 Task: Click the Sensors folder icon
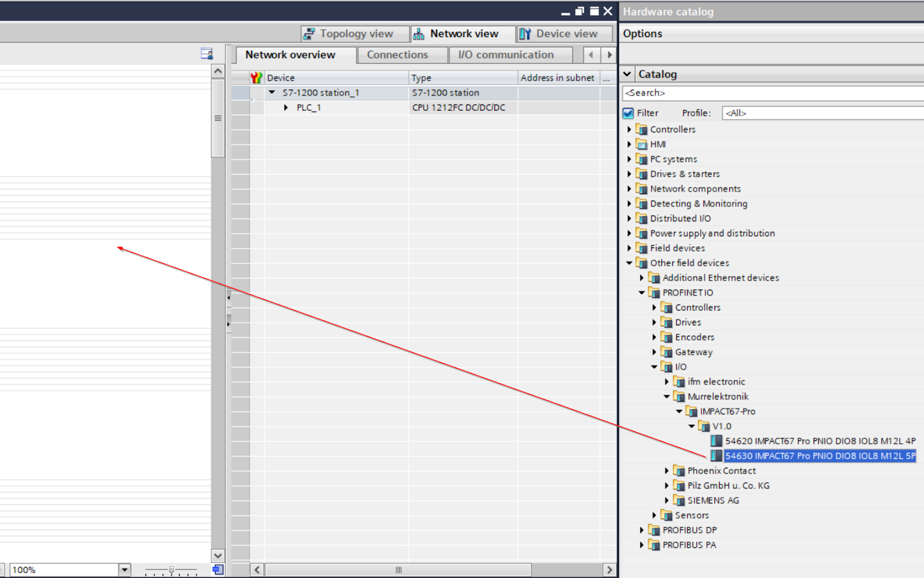pos(666,515)
